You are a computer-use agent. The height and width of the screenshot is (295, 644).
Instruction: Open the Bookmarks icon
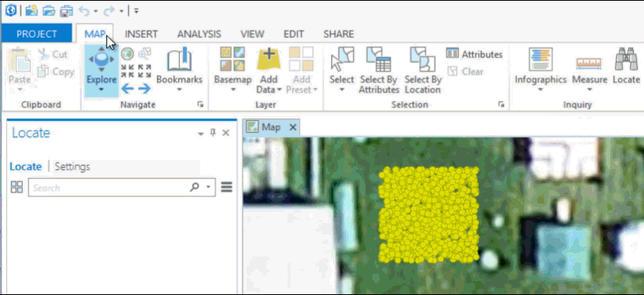[x=180, y=60]
